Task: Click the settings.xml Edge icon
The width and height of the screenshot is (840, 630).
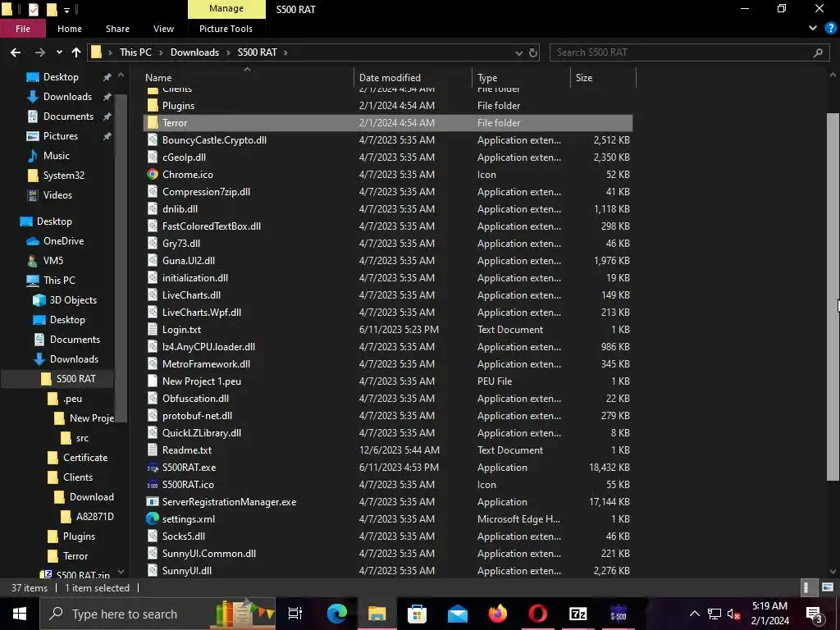Action: pos(153,519)
